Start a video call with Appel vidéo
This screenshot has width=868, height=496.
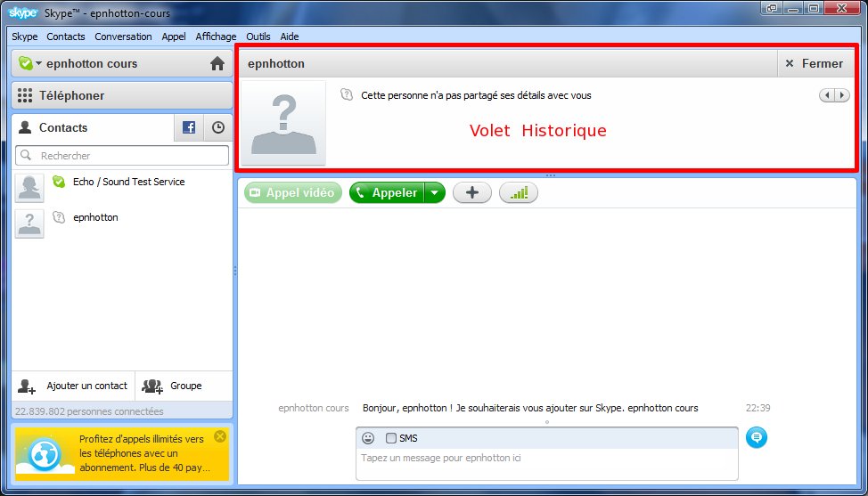pos(293,192)
